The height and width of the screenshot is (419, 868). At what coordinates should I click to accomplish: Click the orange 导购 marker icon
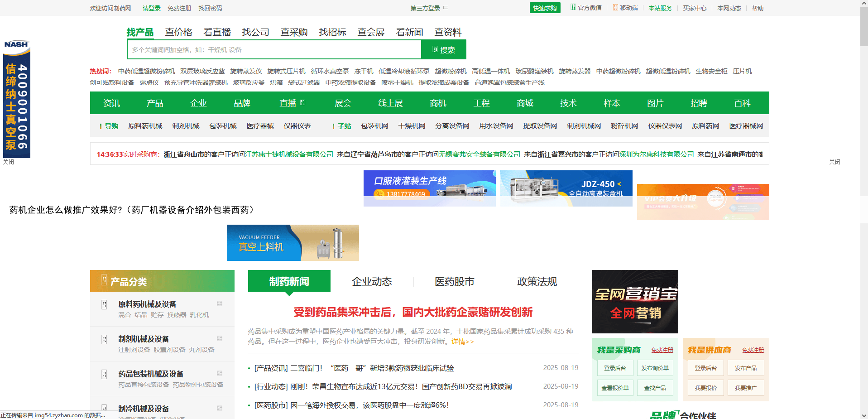(100, 126)
